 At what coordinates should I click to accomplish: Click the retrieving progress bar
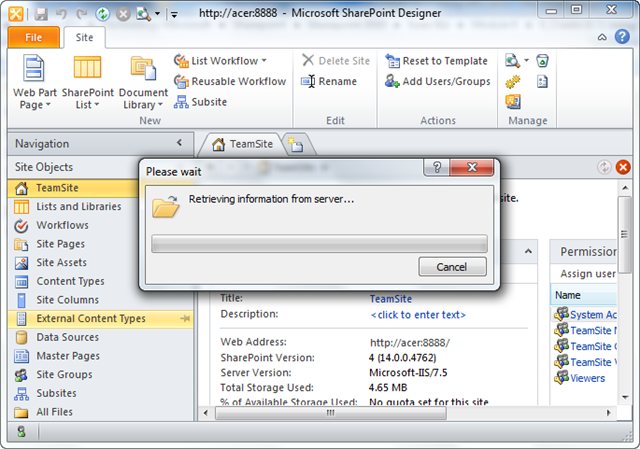click(x=319, y=244)
